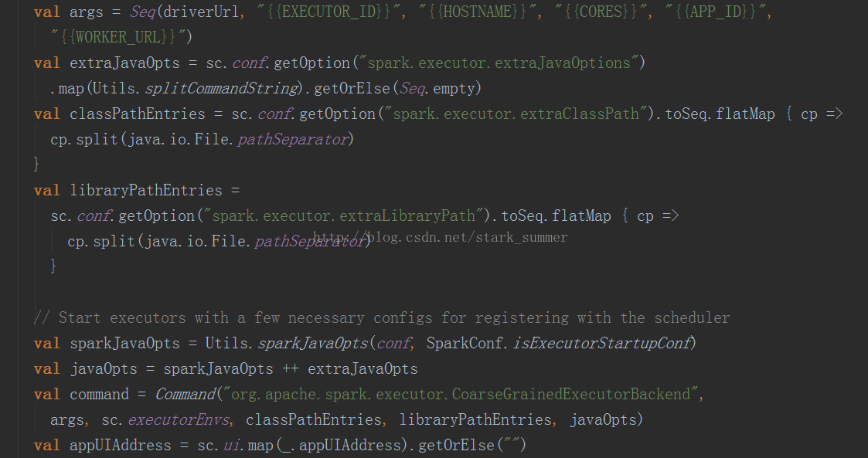Click the "{{CORES}}" string literal
The image size is (868, 458).
[601, 12]
